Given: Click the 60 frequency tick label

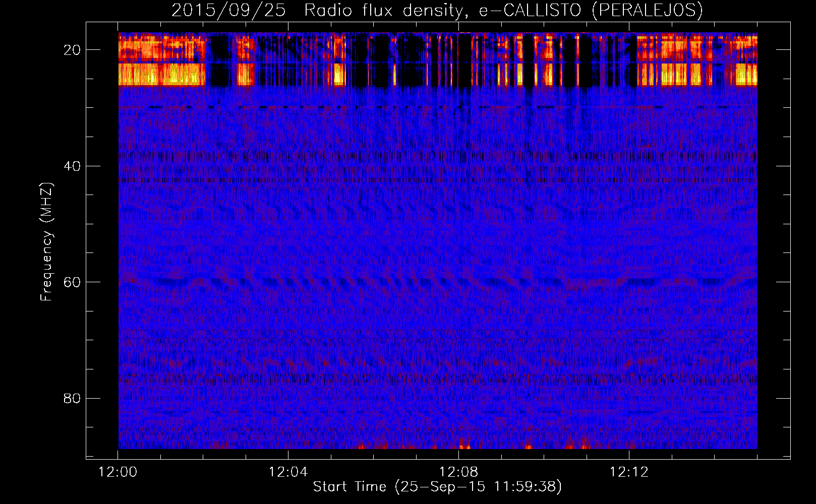Looking at the screenshot, I should point(72,282).
